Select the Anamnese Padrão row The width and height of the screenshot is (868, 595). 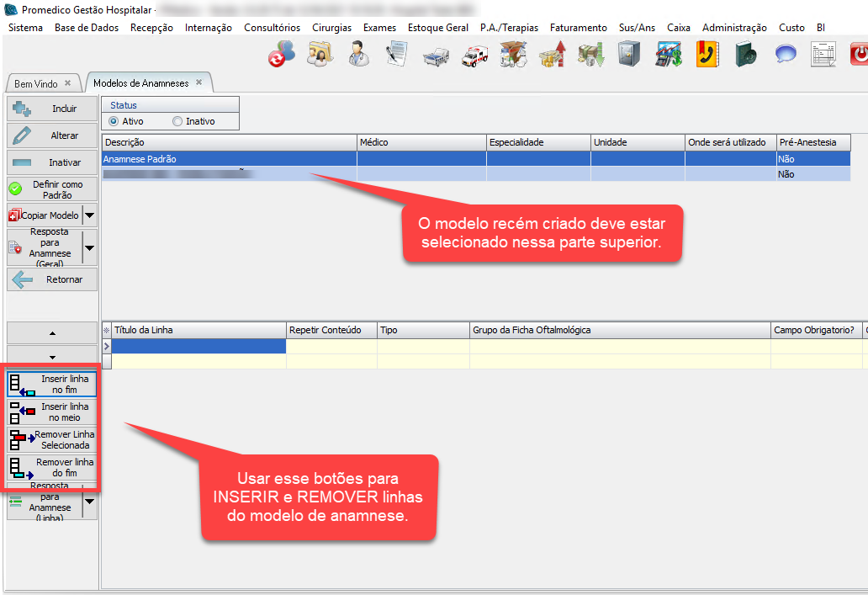click(227, 159)
